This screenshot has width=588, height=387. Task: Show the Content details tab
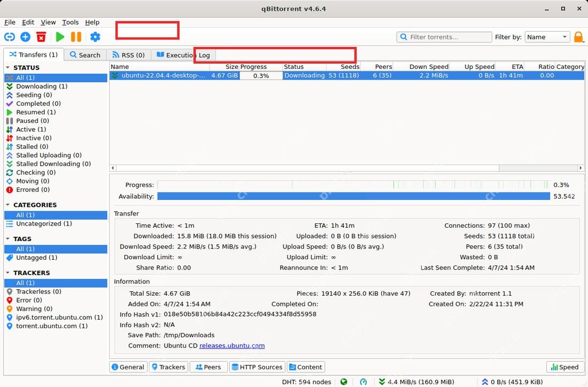click(x=306, y=367)
